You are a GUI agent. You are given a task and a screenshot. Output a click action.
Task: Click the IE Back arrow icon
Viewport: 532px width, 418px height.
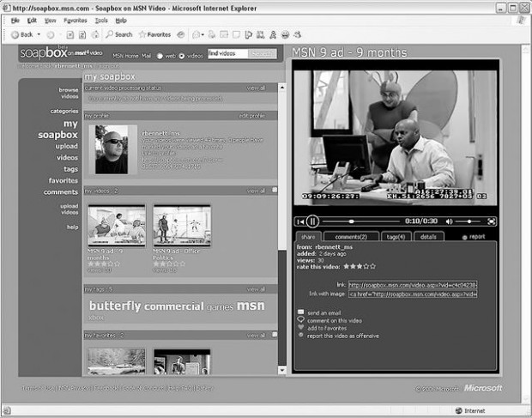[x=15, y=34]
